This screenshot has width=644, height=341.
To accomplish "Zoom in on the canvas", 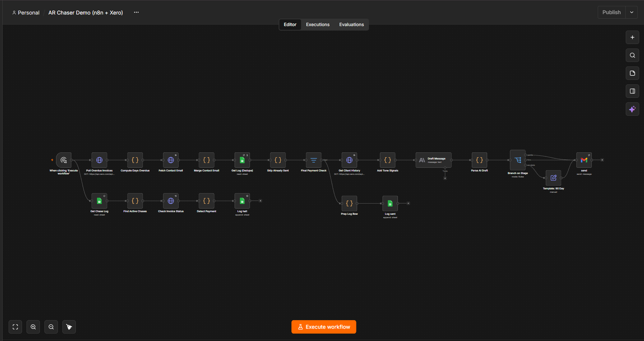I will point(33,327).
